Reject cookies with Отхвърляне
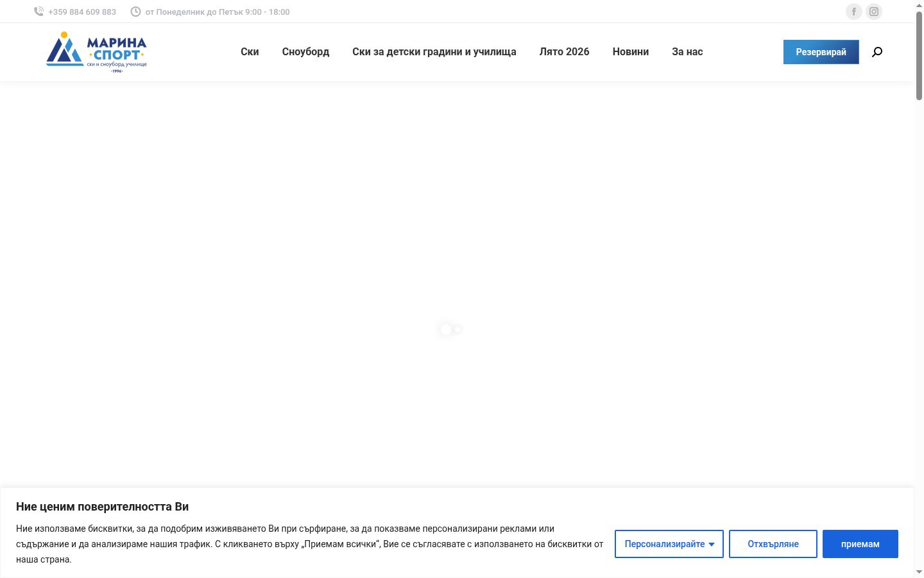The image size is (924, 578). 773,544
